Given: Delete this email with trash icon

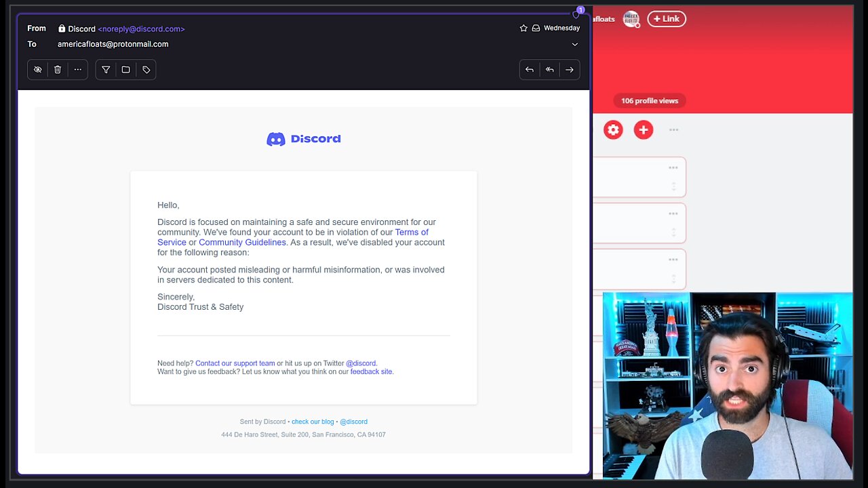Looking at the screenshot, I should click(58, 70).
